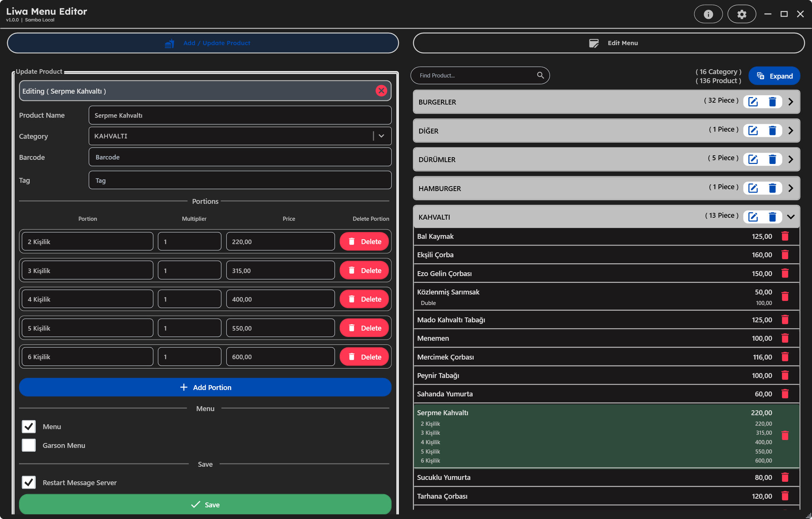812x519 pixels.
Task: Open the Category dropdown showing KAHVALTI
Action: (381, 136)
